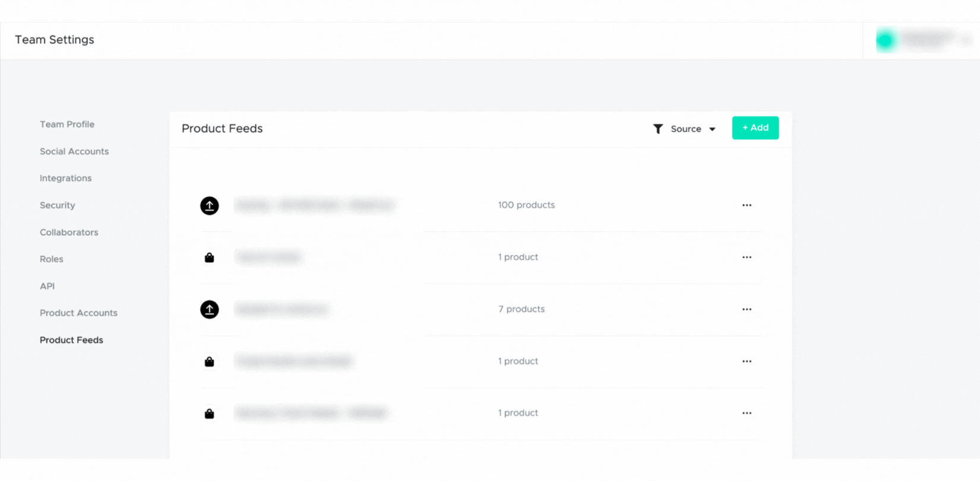Click the filter funnel icon
Screen dimensions: 980x481
[658, 129]
